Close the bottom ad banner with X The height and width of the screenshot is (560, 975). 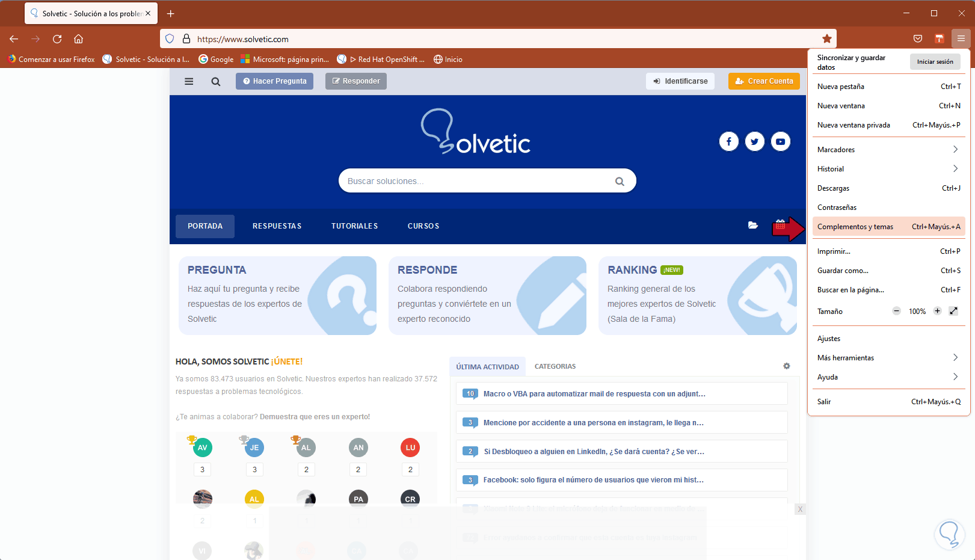click(x=800, y=509)
